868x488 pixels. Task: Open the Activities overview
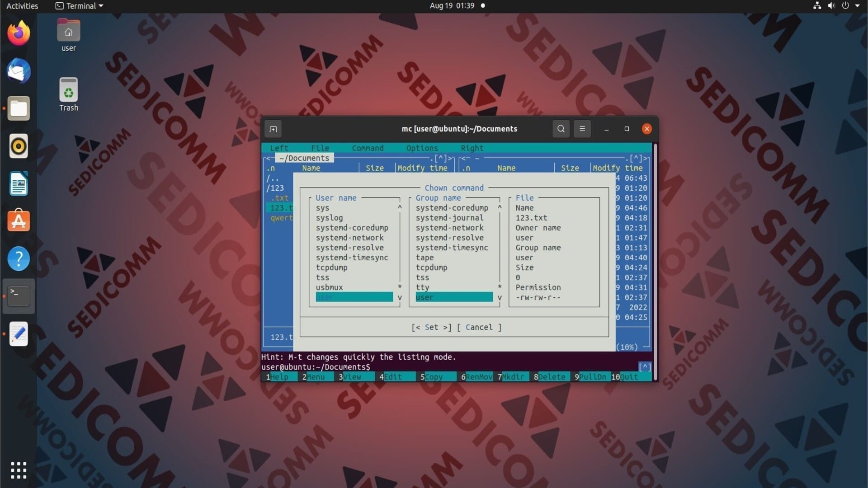click(22, 6)
